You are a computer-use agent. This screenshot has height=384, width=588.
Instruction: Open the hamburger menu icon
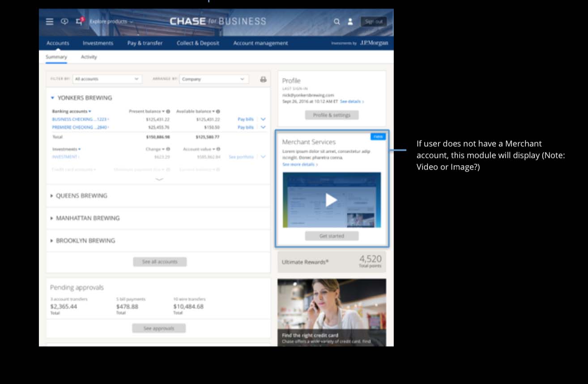coord(50,21)
